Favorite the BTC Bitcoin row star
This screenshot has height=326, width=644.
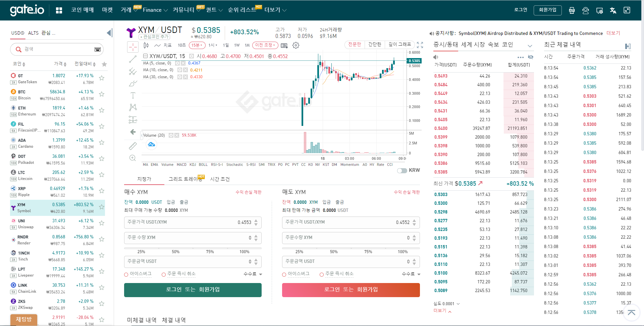[102, 94]
